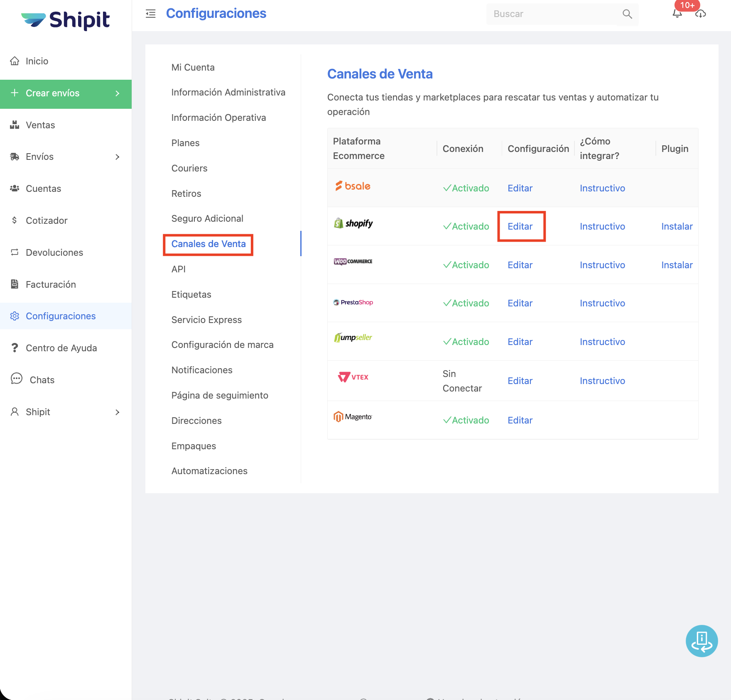Select Canales de Venta settings tab
Viewport: 731px width, 700px height.
209,244
